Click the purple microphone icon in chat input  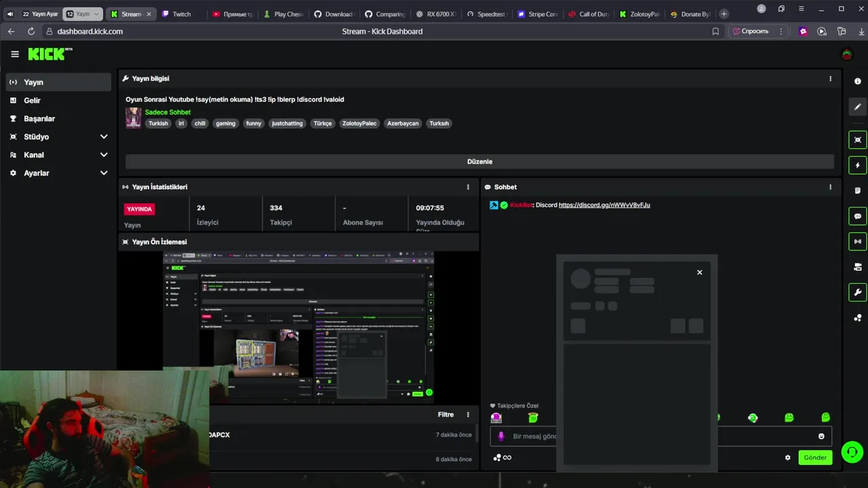[501, 436]
